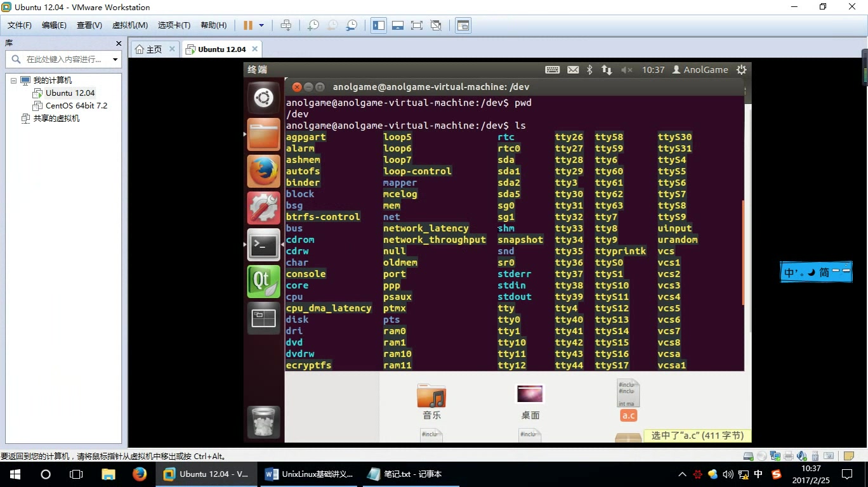Open the 帮助(H) menu
Viewport: 868px width, 487px height.
click(x=213, y=25)
